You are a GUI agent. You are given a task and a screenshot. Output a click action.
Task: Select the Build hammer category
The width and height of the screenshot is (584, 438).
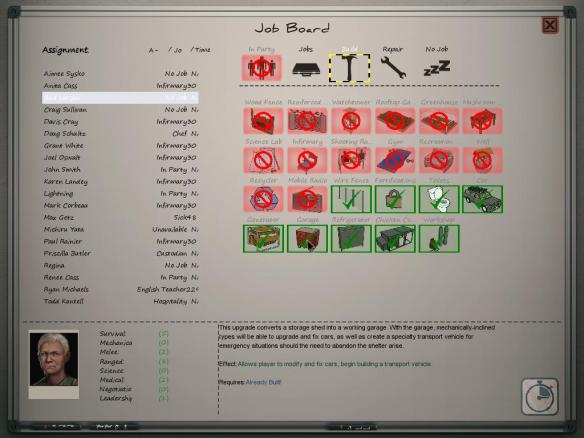[x=349, y=68]
